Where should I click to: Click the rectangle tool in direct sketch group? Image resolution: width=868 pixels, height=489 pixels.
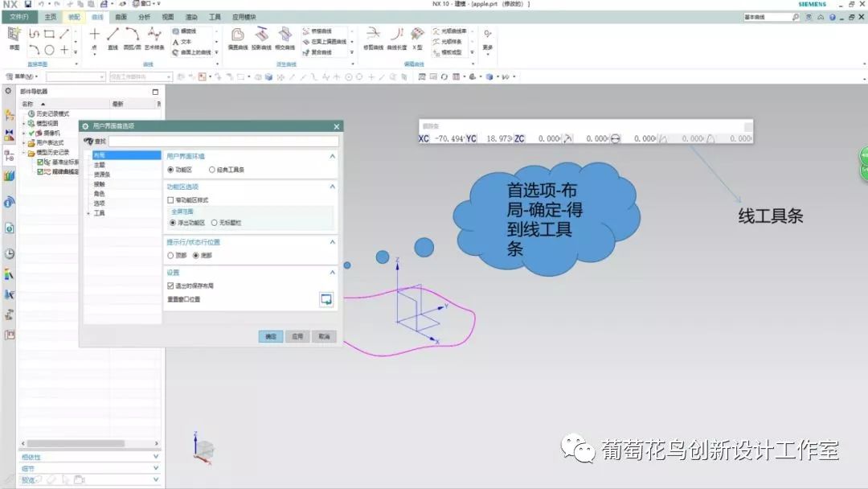(49, 34)
